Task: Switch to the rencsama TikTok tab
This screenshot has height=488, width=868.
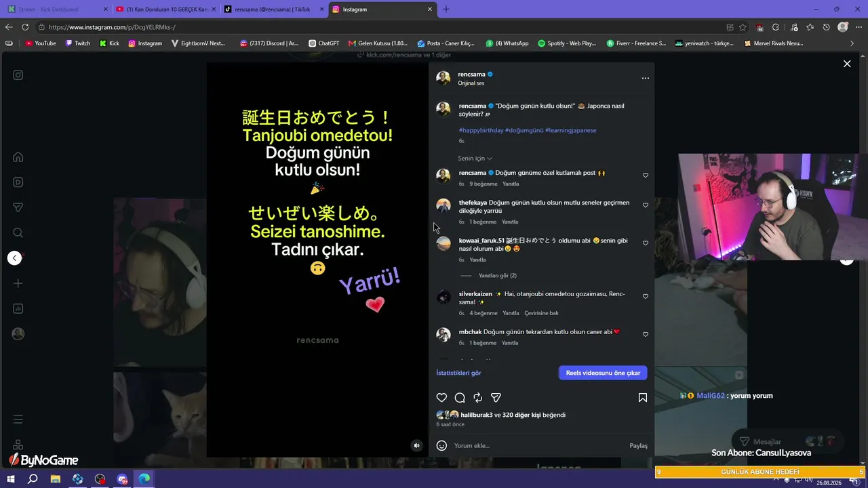Action: point(274,9)
